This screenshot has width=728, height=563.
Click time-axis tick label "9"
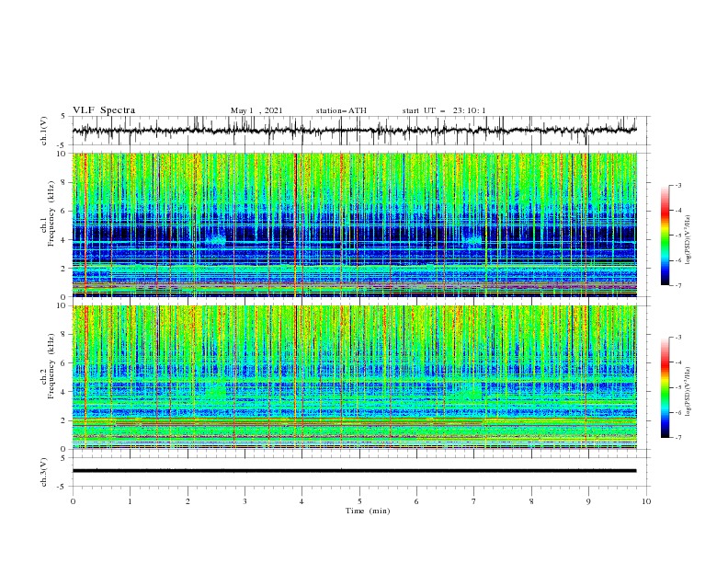pos(588,501)
